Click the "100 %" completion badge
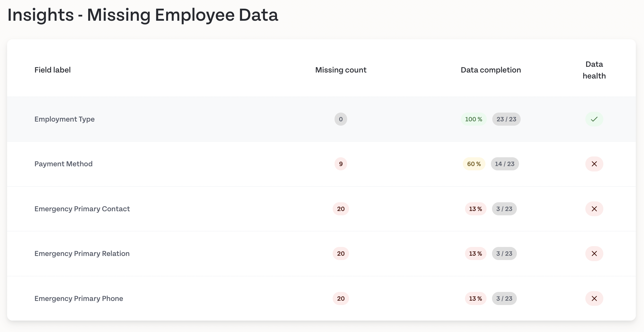 tap(474, 119)
